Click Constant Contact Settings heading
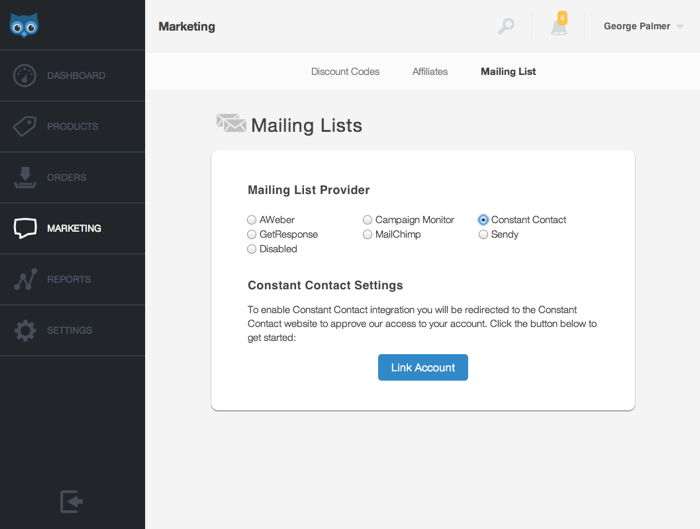This screenshot has width=700, height=529. (x=325, y=285)
